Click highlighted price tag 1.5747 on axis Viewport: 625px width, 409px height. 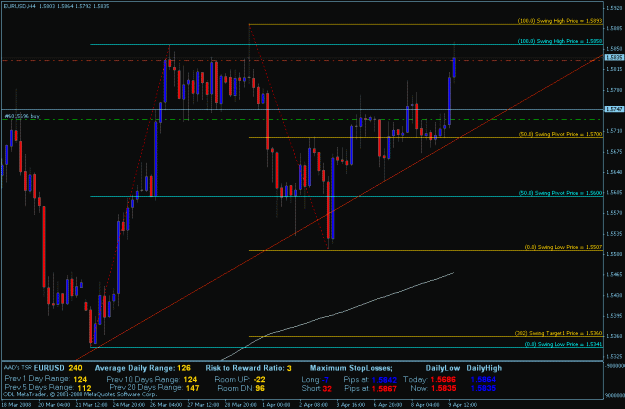point(613,109)
